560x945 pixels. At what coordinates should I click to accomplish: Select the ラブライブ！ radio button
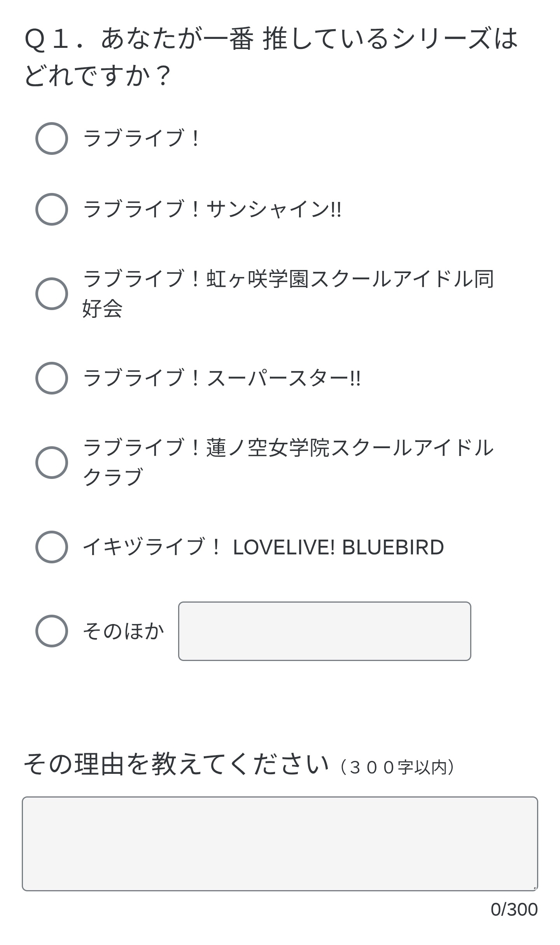[52, 139]
